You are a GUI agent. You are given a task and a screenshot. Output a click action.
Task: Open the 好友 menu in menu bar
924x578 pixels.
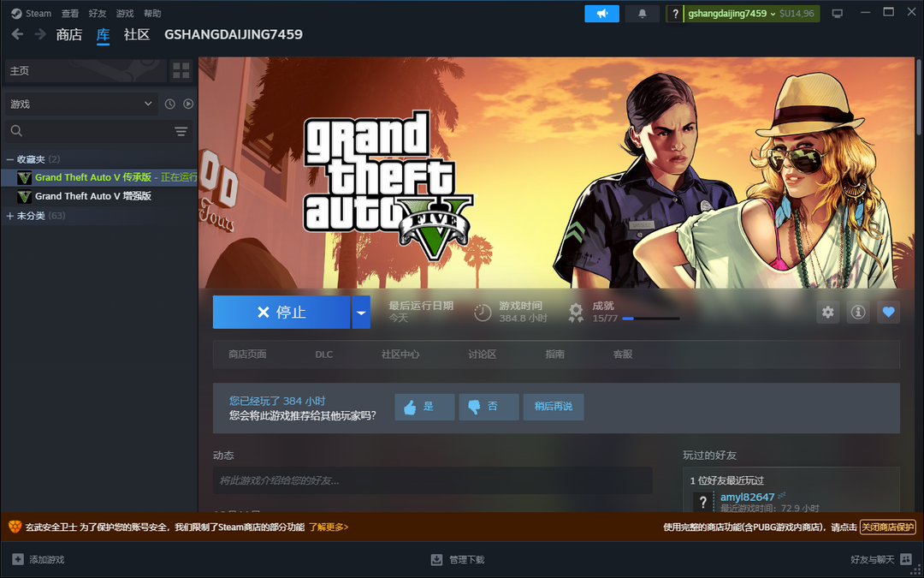pos(97,14)
